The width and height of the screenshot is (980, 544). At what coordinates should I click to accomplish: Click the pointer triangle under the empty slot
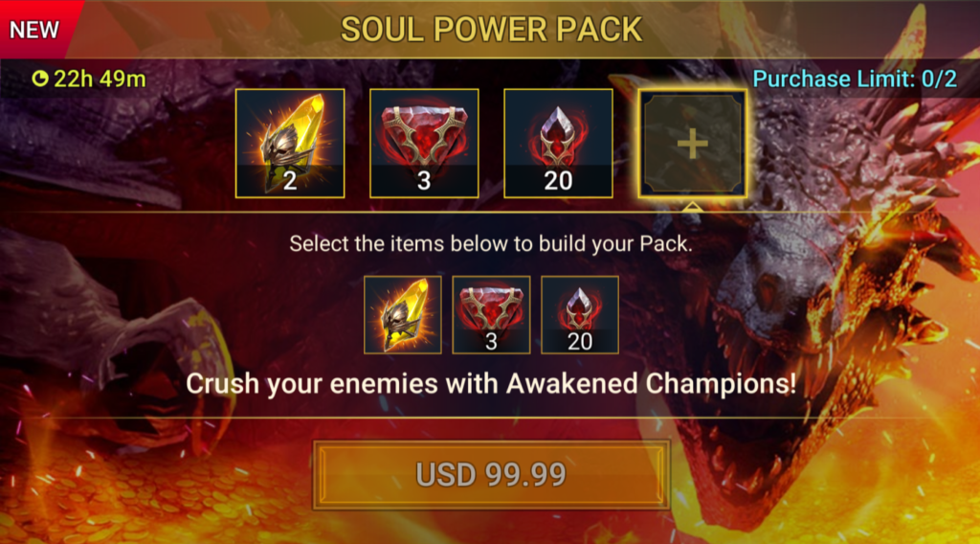pyautogui.click(x=691, y=206)
